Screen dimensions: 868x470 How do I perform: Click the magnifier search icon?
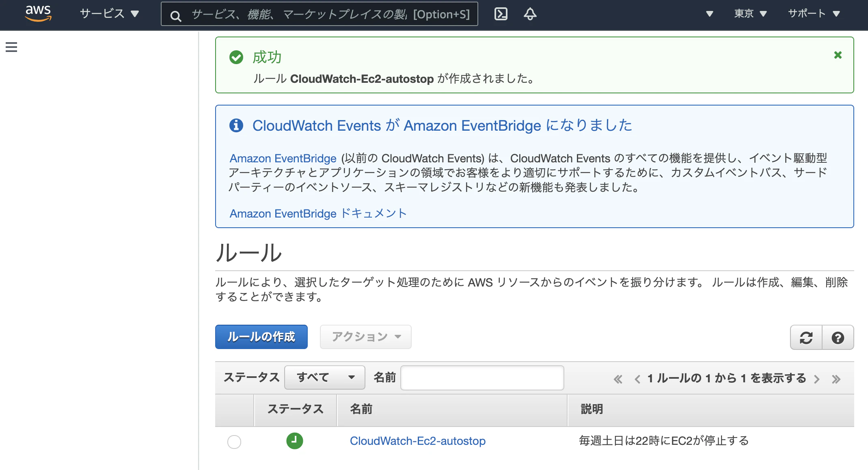[175, 16]
